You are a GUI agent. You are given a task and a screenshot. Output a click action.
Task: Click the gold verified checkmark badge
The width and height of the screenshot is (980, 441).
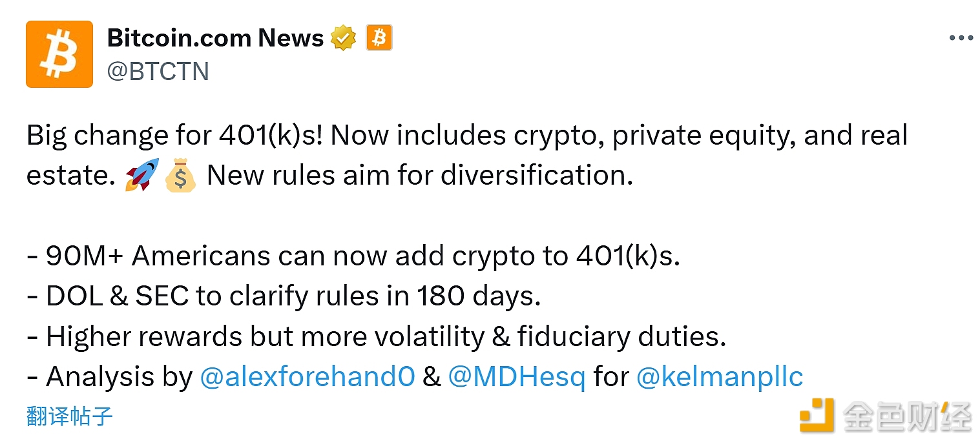(x=343, y=39)
